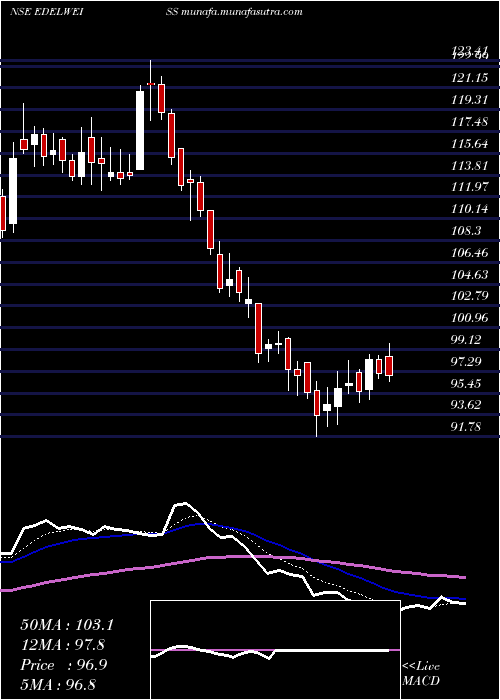
Task: Click the 110.14 price level label
Action: click(469, 209)
